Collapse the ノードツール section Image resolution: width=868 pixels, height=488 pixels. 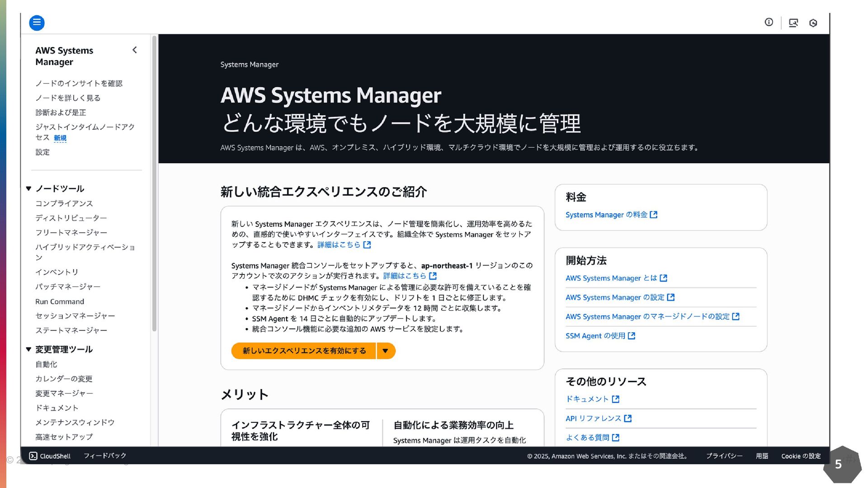coord(28,188)
